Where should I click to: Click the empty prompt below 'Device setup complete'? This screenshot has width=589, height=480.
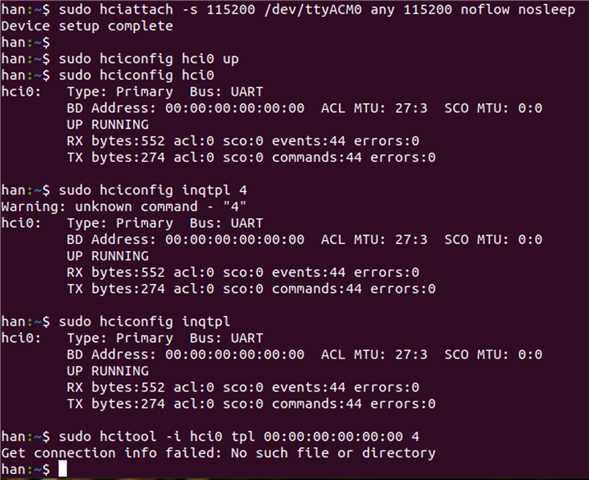[x=26, y=42]
